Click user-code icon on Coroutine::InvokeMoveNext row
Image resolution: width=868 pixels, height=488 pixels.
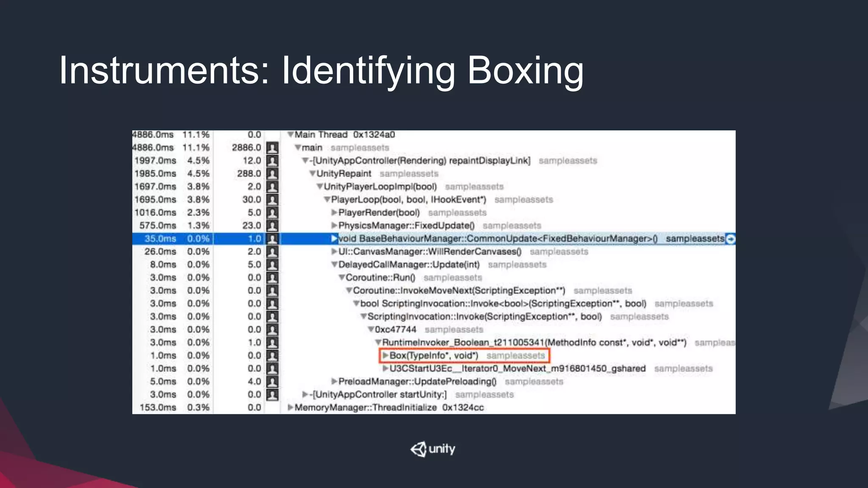click(273, 291)
